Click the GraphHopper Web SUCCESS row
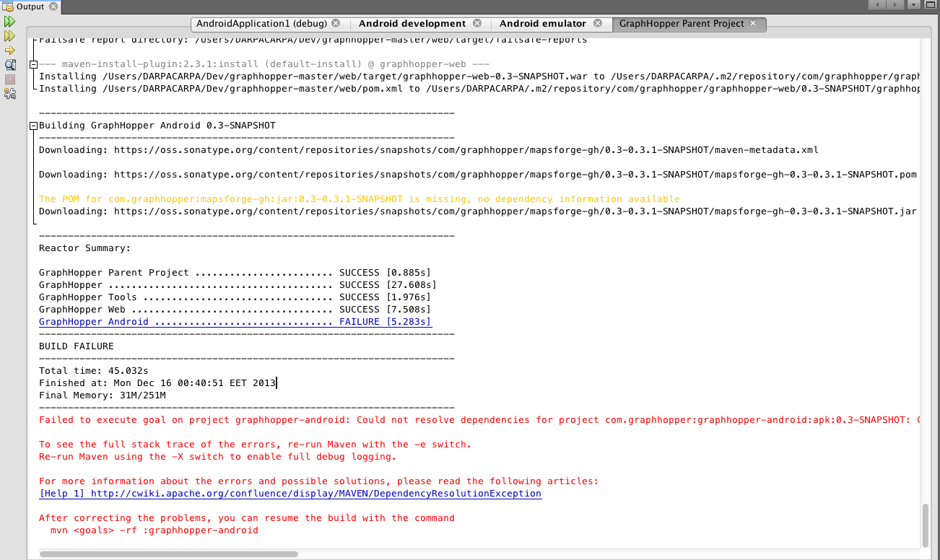This screenshot has width=940, height=560. tap(235, 310)
